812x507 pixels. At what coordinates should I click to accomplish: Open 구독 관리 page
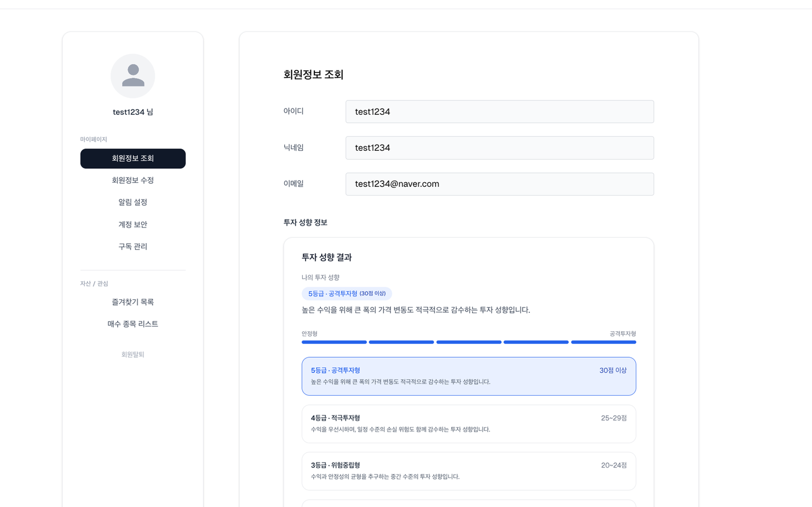(133, 247)
